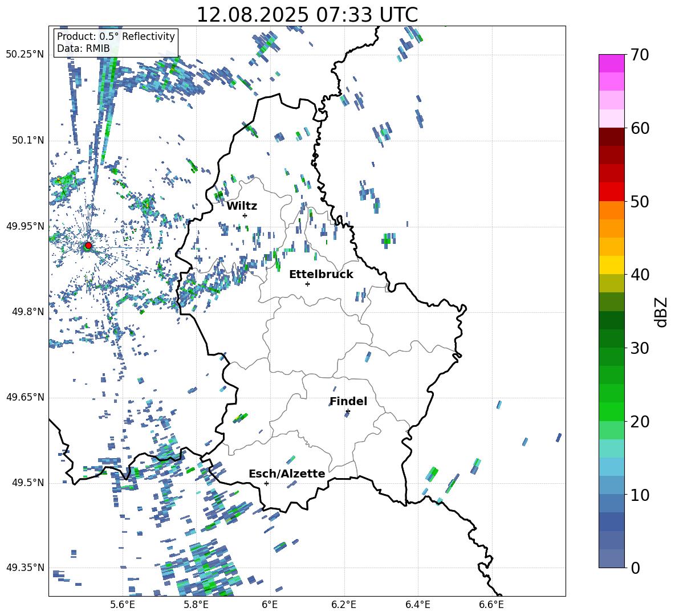This screenshot has width=675, height=616.
Task: Click the cross marker below Findel
Action: click(348, 411)
